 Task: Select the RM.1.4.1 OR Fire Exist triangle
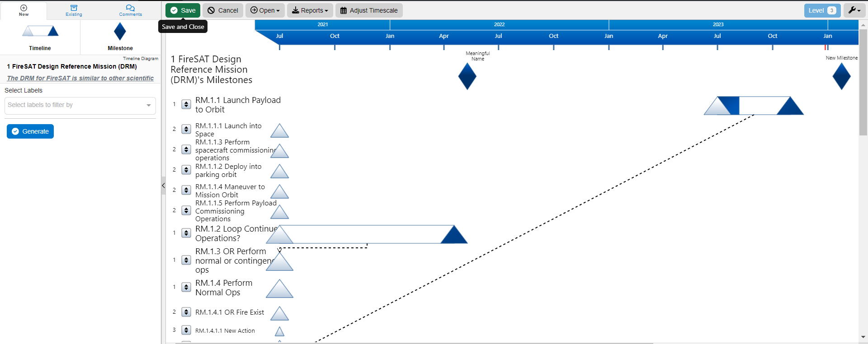pyautogui.click(x=279, y=314)
